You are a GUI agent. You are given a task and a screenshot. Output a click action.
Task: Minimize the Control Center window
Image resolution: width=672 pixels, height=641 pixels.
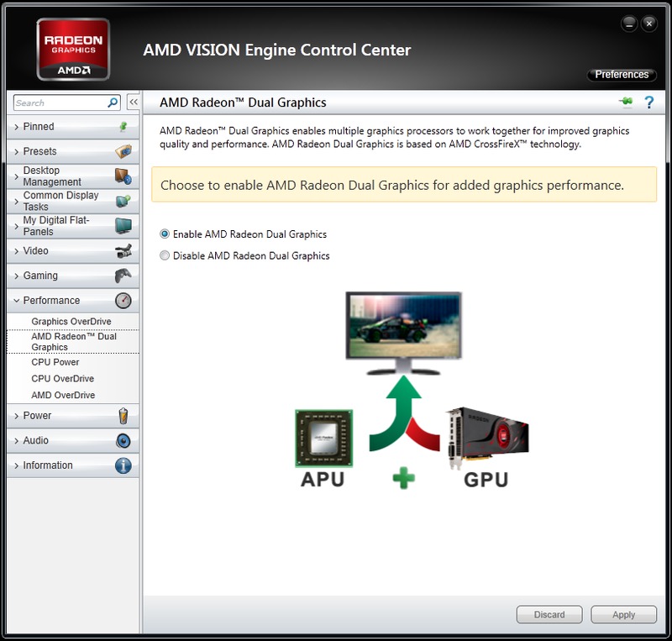coord(629,24)
